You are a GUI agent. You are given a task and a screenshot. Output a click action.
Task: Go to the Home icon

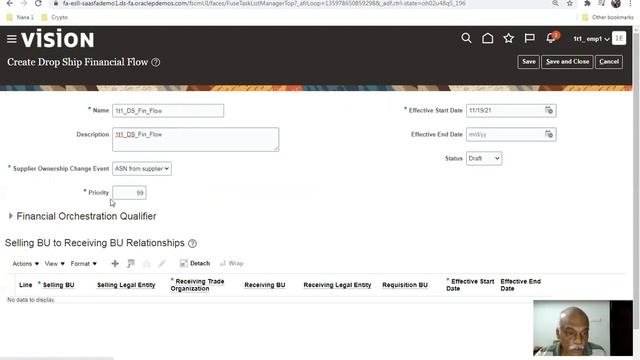coord(487,38)
